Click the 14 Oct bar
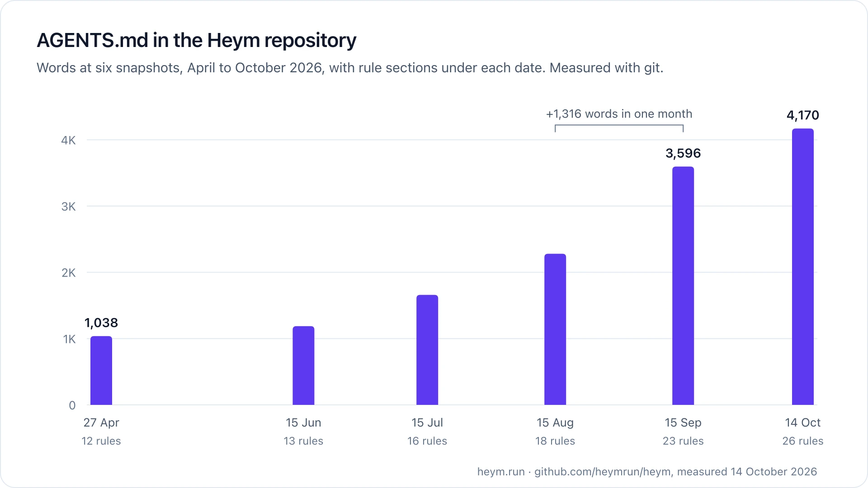 [x=803, y=267]
